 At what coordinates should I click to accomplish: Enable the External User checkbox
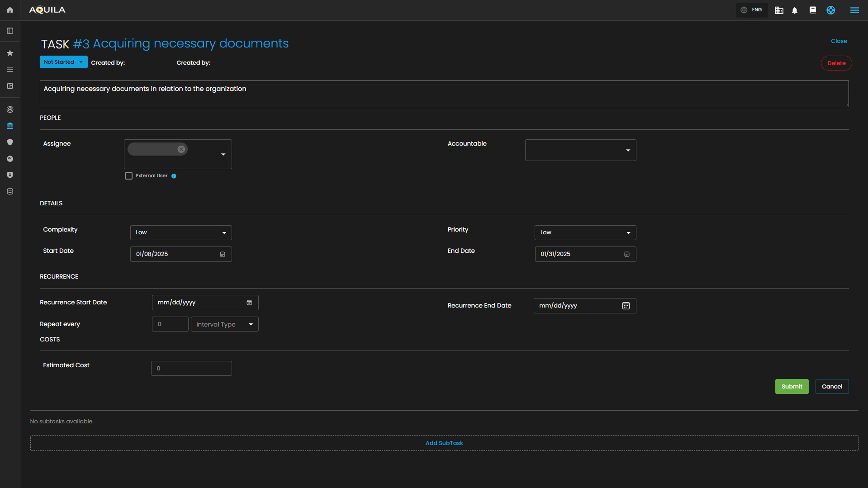(129, 176)
